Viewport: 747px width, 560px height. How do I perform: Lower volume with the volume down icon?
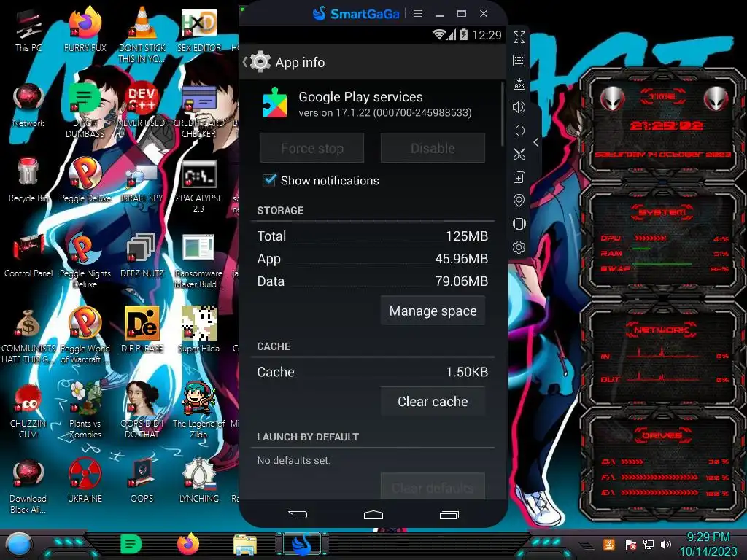519,131
